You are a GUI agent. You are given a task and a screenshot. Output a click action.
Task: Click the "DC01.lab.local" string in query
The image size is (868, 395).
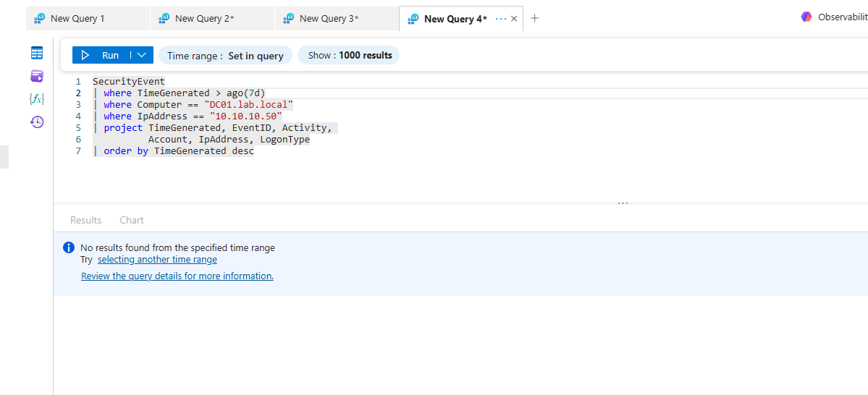[x=248, y=105]
